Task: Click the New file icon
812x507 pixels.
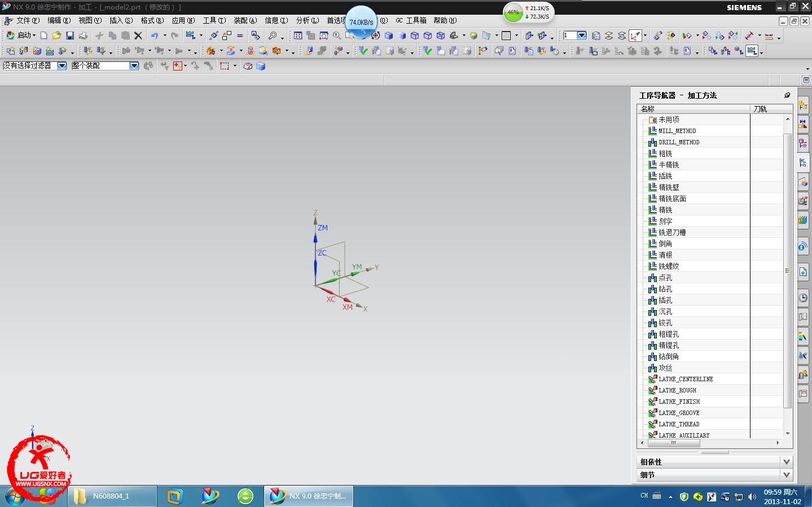Action: (x=43, y=35)
